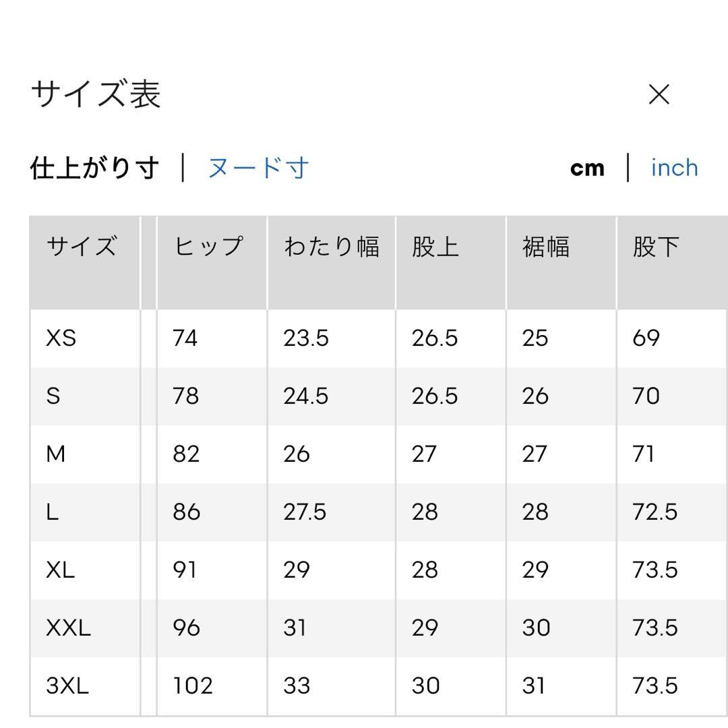728x728 pixels.
Task: Switch units to inch
Action: point(675,168)
